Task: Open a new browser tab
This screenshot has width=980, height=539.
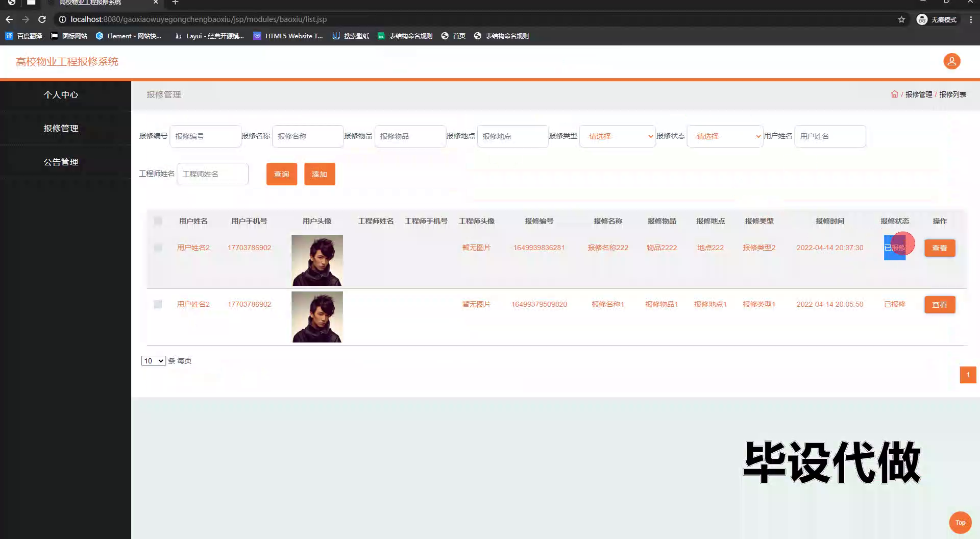Action: (x=175, y=3)
